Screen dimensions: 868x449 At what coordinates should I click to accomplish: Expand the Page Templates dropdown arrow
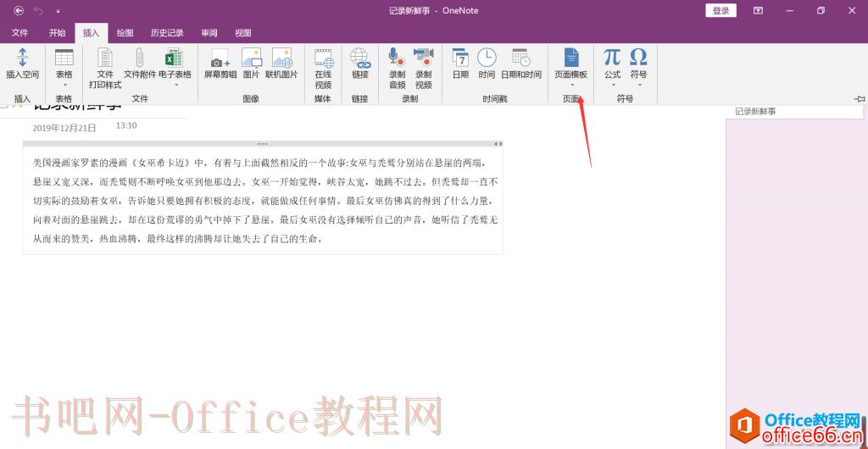[x=571, y=85]
